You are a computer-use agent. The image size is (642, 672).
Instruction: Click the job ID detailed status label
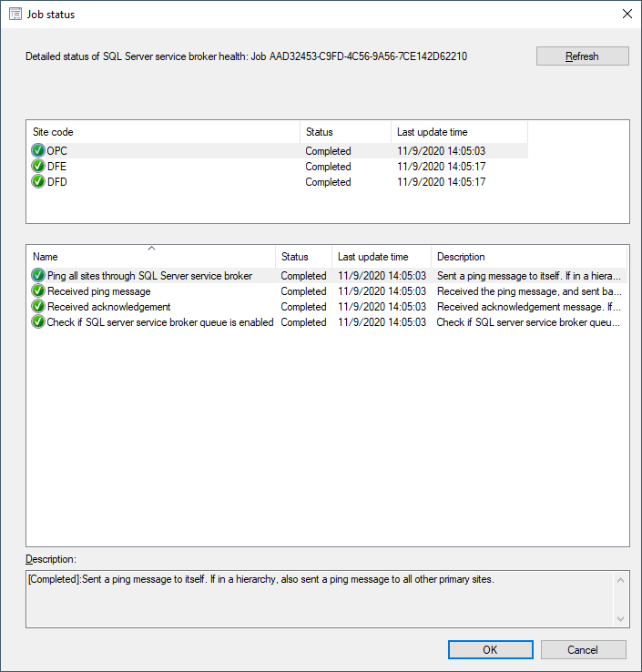(246, 56)
